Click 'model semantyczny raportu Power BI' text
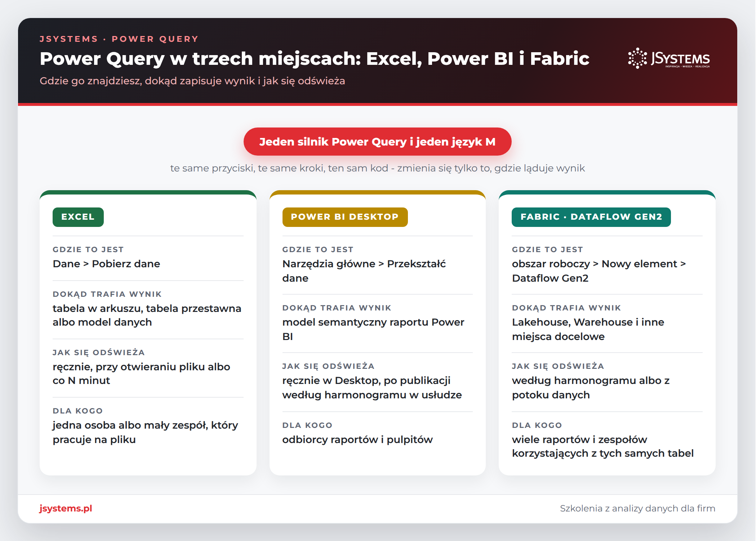 373,329
